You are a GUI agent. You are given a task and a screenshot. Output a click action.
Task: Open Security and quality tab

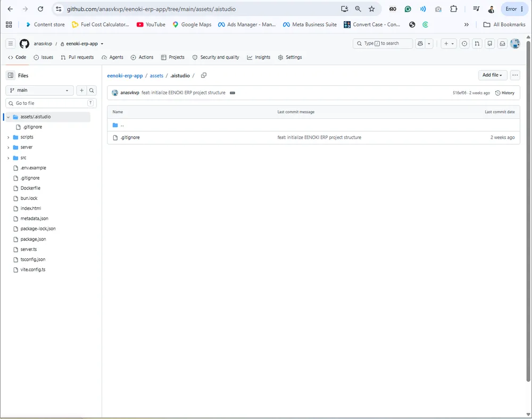point(216,57)
